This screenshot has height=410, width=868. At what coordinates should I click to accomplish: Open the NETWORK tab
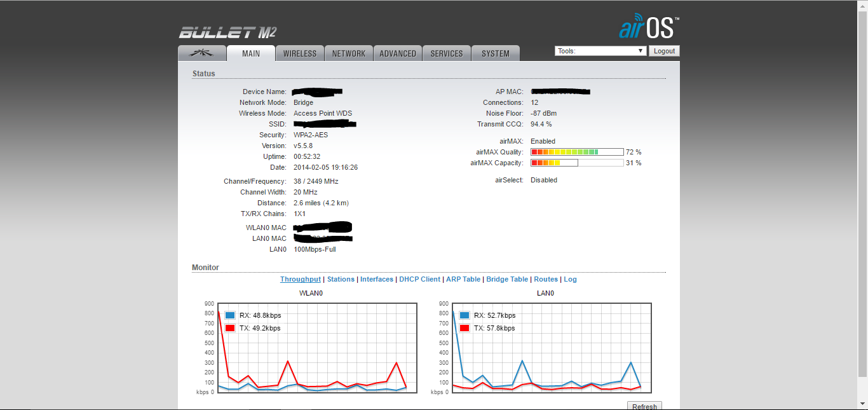point(349,53)
